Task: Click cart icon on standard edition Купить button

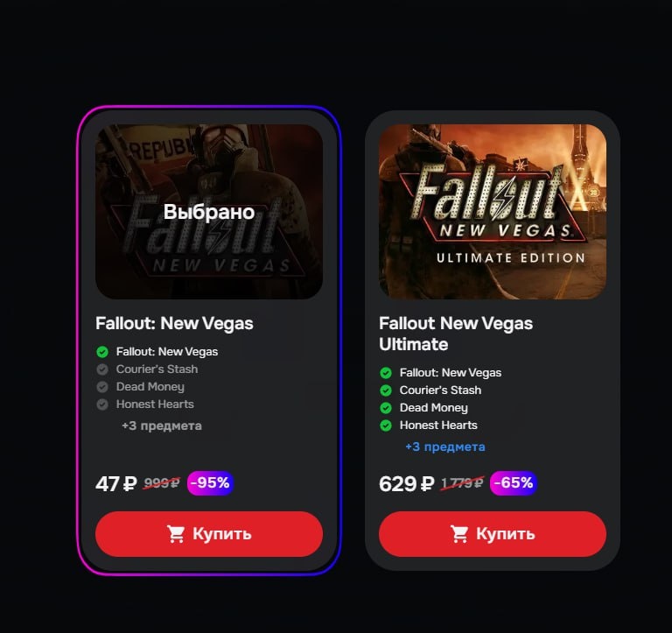Action: point(176,534)
